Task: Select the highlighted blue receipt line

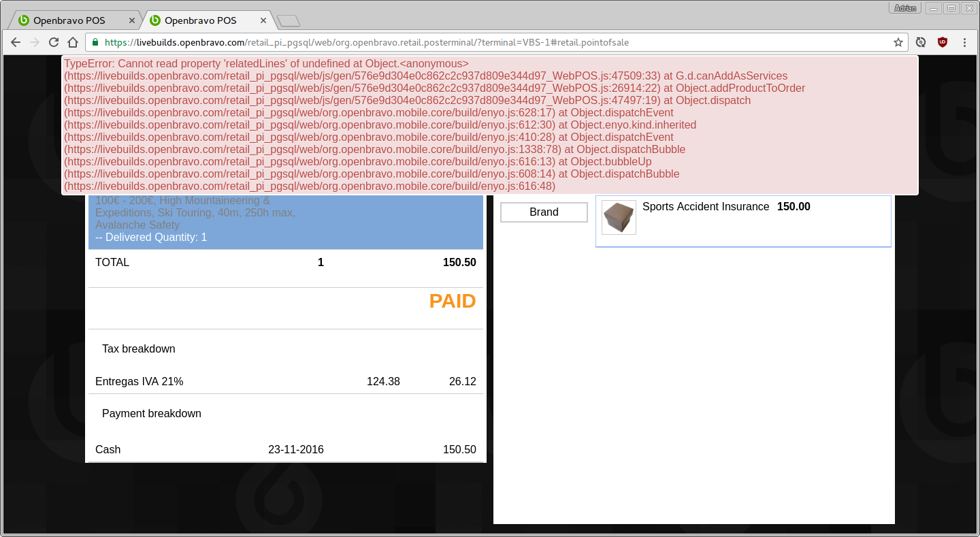Action: tap(285, 222)
